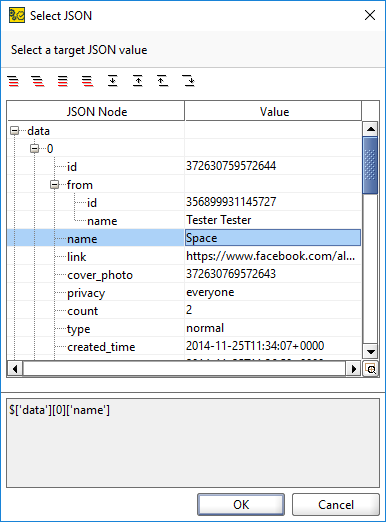Select the created_time tree node
386x522 pixels.
tap(101, 347)
